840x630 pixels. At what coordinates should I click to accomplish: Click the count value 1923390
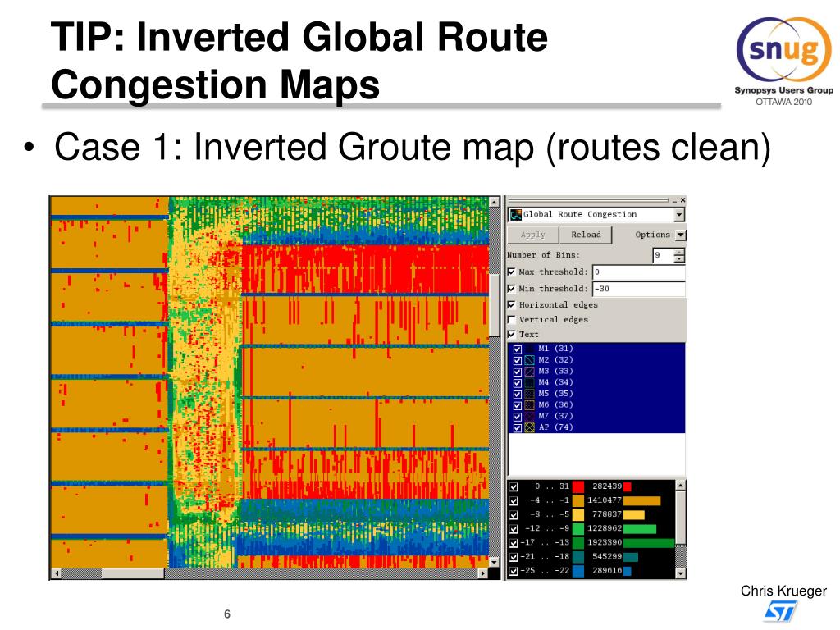click(x=605, y=542)
